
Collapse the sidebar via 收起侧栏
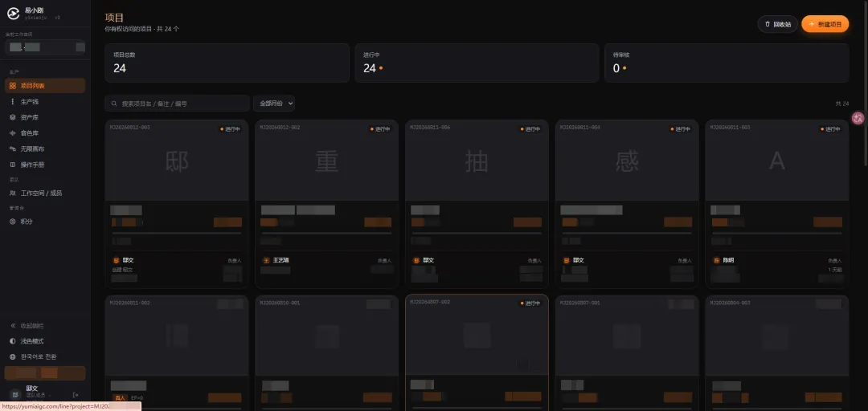(45, 325)
